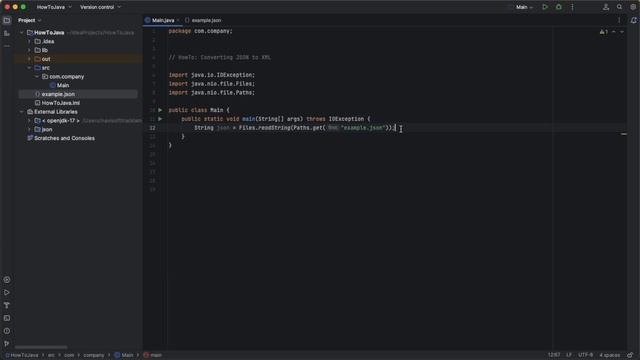
Task: Expand the openjdk-17 library
Action: [29, 121]
